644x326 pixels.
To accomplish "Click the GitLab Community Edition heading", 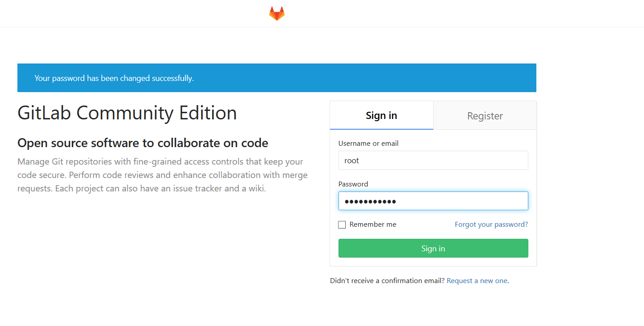I will [127, 113].
